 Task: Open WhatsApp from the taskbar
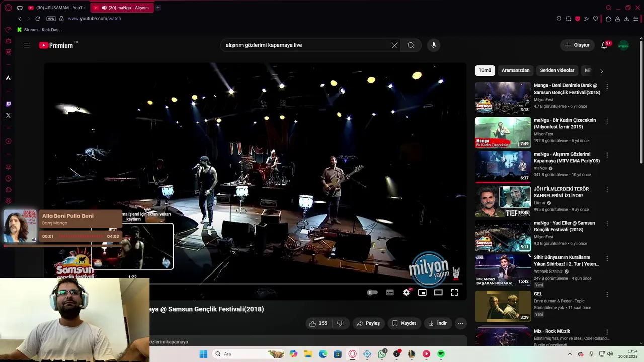tap(382, 354)
